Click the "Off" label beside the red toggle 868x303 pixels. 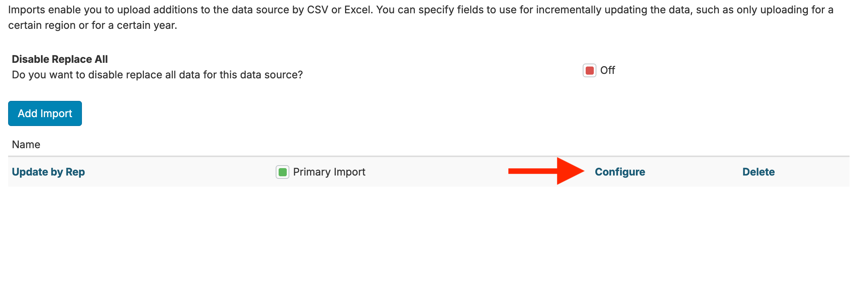pyautogui.click(x=607, y=70)
